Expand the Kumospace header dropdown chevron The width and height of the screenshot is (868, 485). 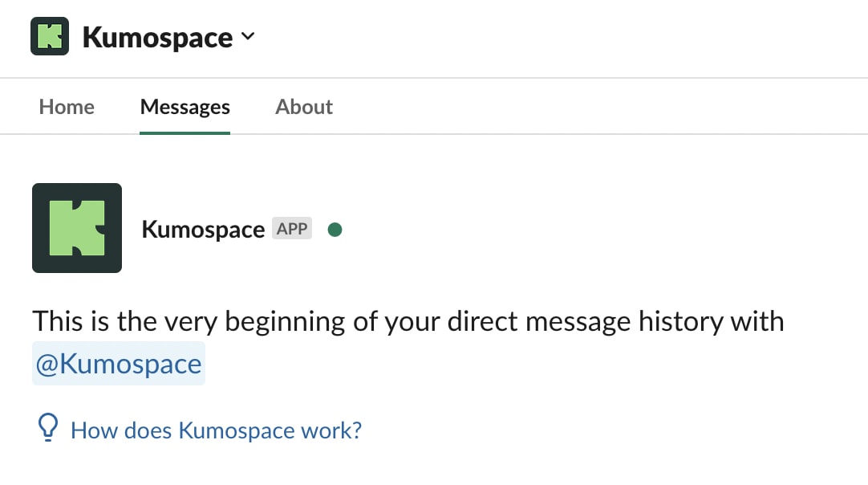point(248,37)
